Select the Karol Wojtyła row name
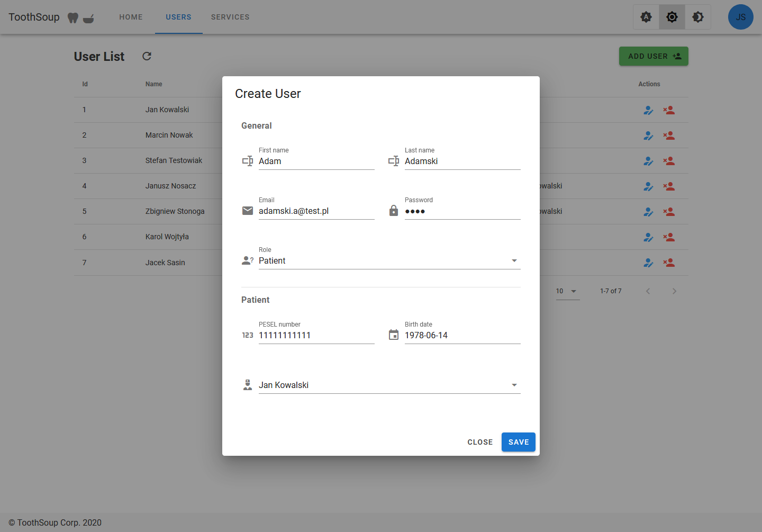 [x=167, y=237]
